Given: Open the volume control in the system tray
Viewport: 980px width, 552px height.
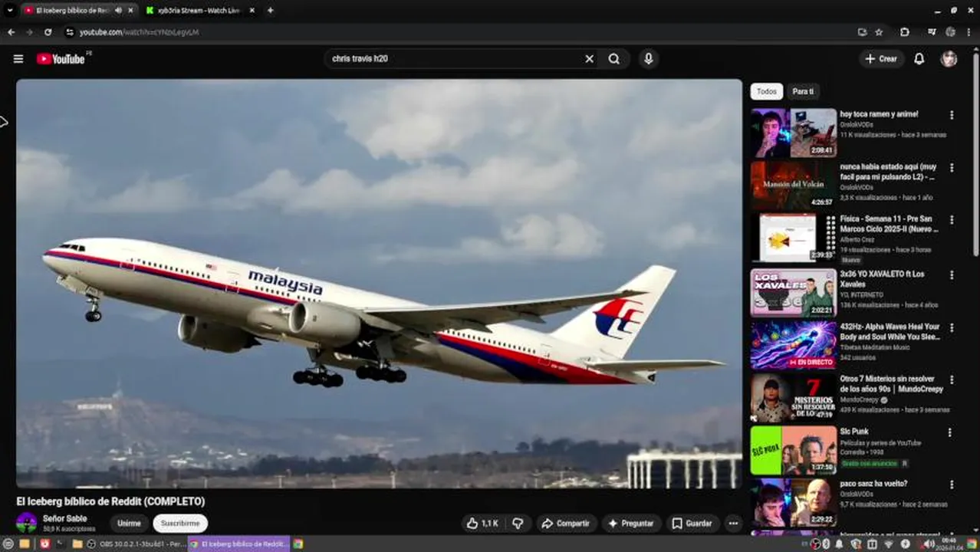Looking at the screenshot, I should 928,544.
